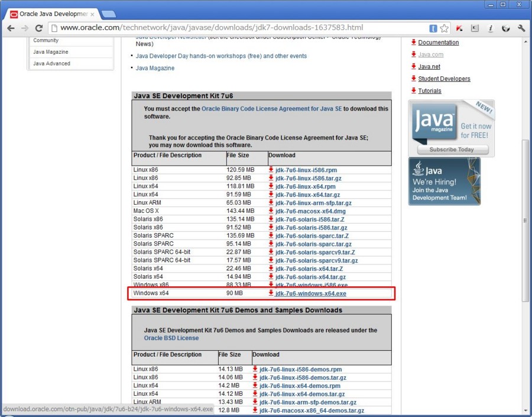Click the vertical page scrollbar thumb

coord(525,220)
